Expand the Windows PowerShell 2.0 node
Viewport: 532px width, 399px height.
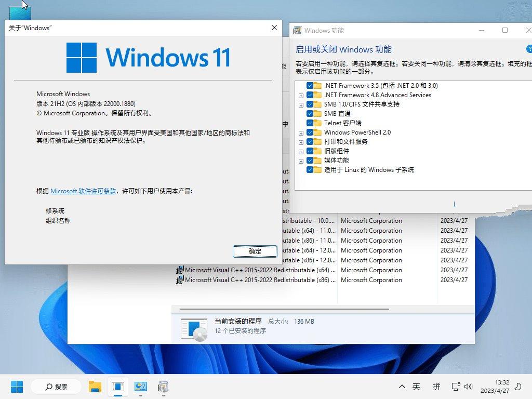pos(301,132)
